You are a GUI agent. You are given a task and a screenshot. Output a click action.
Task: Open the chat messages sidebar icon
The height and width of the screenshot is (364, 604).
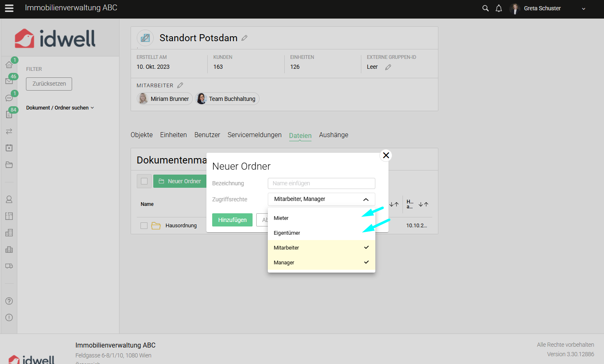9,98
